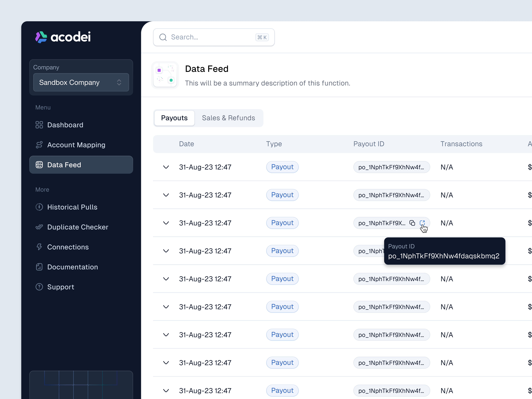
Task: Open Documentation via its sidebar icon
Action: click(39, 267)
